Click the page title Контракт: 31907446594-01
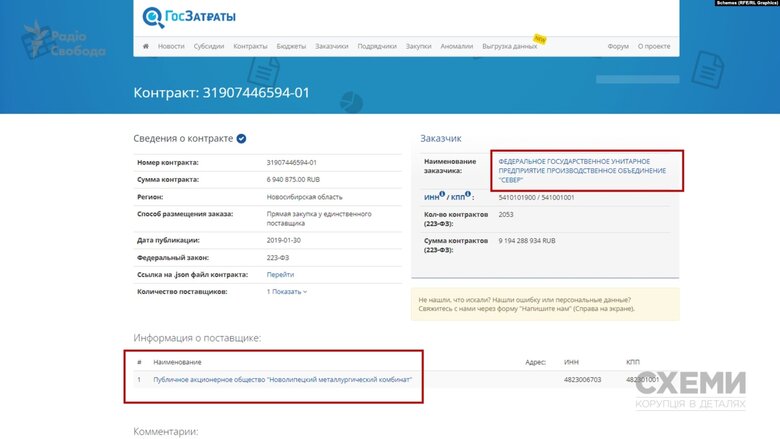This screenshot has width=780, height=439. click(221, 92)
